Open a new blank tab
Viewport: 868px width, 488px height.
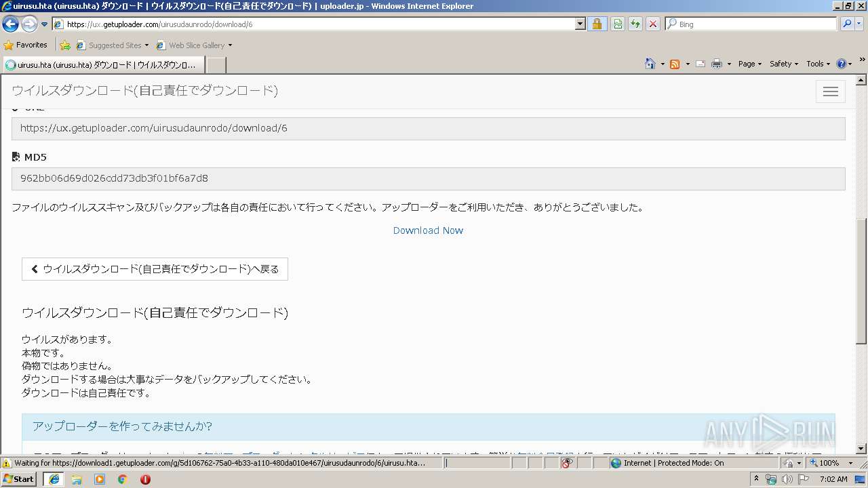point(216,65)
